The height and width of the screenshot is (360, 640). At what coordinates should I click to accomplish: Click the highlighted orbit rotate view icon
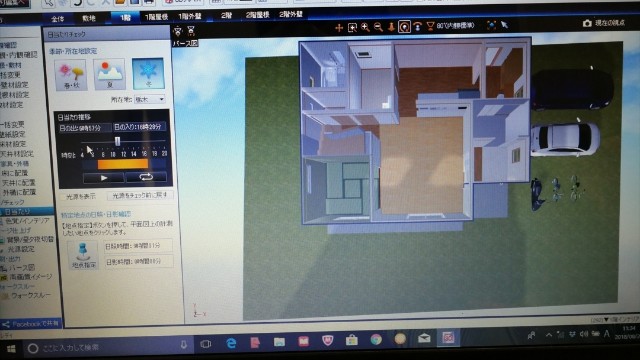tap(404, 27)
